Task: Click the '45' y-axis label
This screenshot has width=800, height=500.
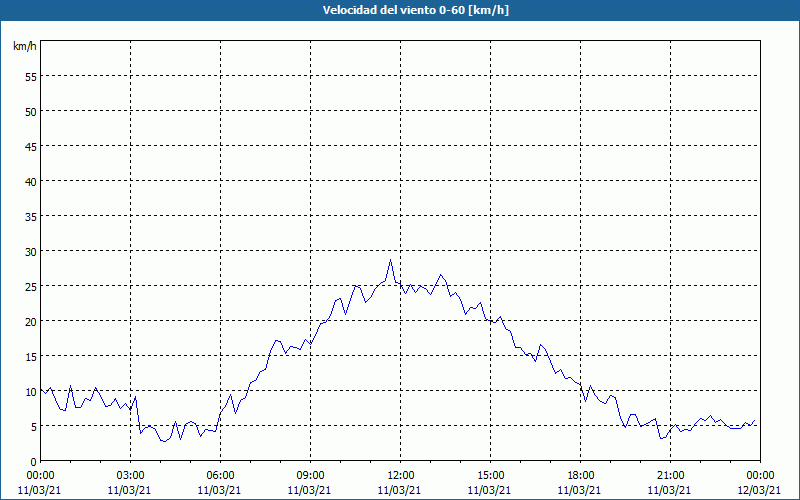Action: coord(31,146)
